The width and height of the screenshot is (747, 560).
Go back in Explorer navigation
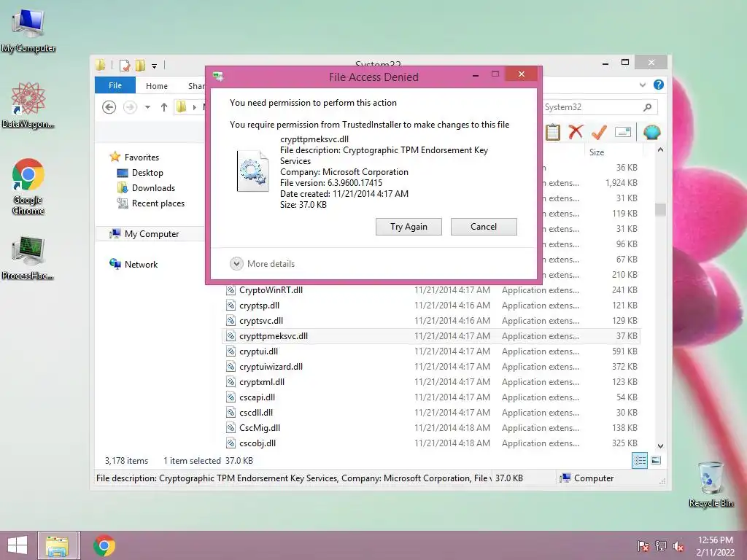point(109,107)
